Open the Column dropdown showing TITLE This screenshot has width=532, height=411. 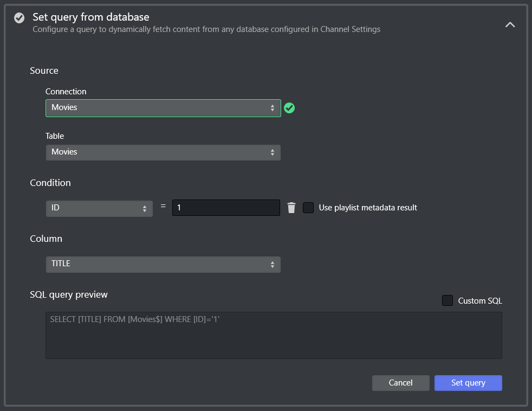point(163,264)
